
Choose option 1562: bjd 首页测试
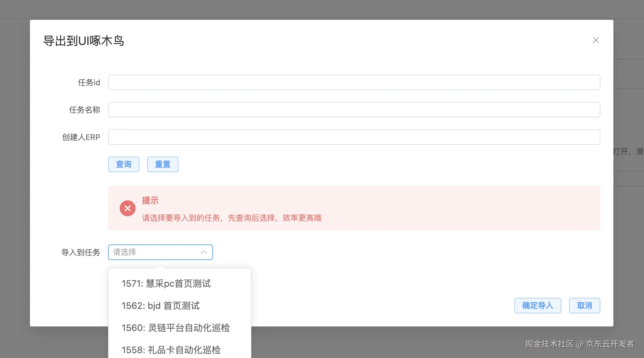pyautogui.click(x=161, y=306)
